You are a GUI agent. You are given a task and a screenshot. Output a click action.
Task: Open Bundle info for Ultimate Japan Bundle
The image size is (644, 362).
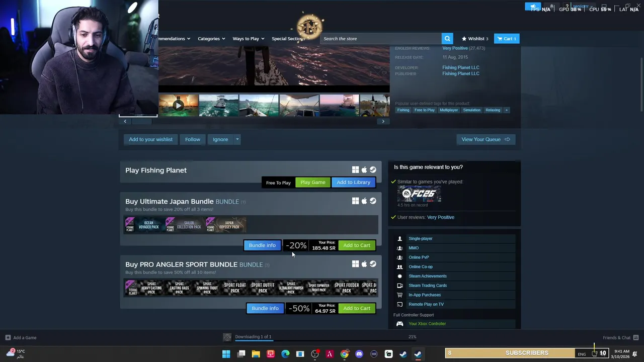click(x=262, y=245)
